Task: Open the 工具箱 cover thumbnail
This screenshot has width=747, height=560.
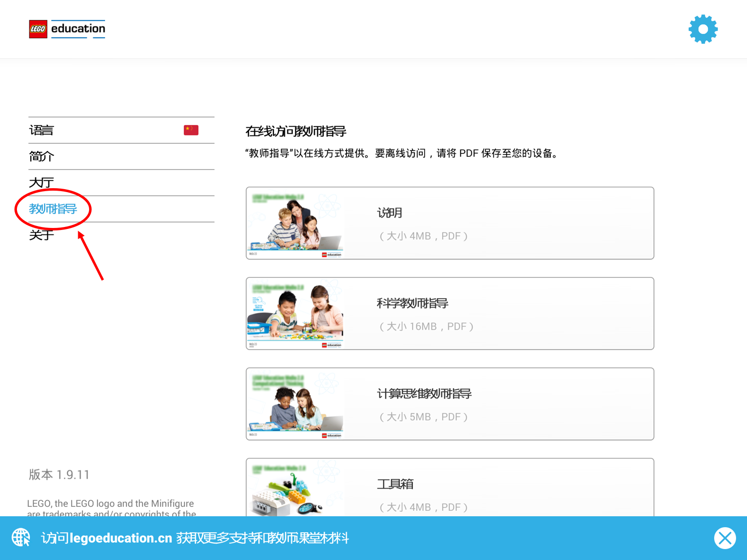Action: pos(295,489)
